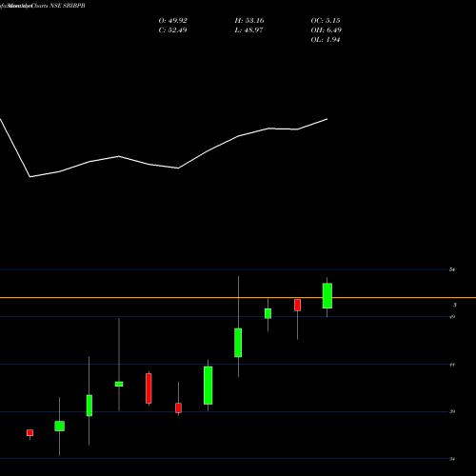The image size is (476, 476).
Task: Click the 49 price axis label
Action: tap(452, 317)
